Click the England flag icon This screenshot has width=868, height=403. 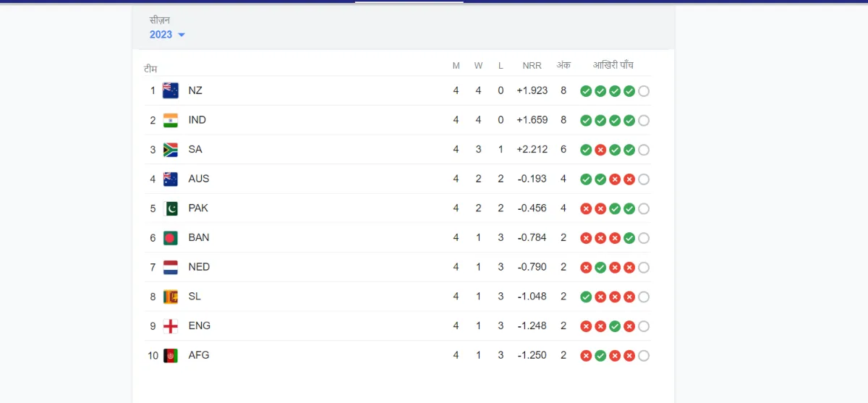point(171,326)
